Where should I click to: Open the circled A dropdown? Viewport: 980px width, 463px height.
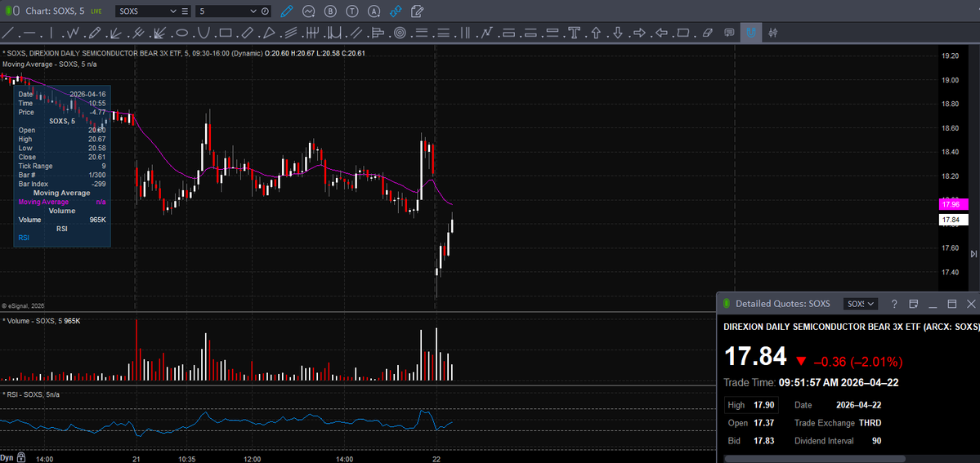tap(374, 11)
